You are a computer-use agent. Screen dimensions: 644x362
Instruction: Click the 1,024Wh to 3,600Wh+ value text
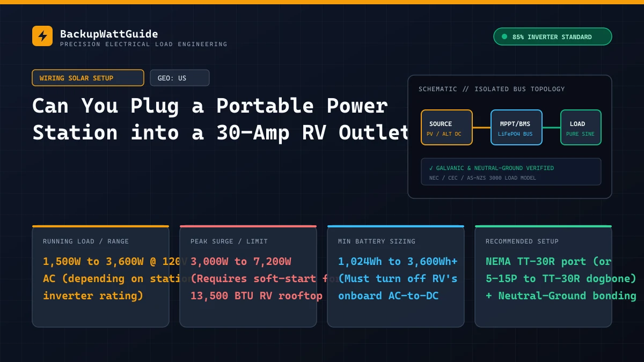[x=398, y=261]
